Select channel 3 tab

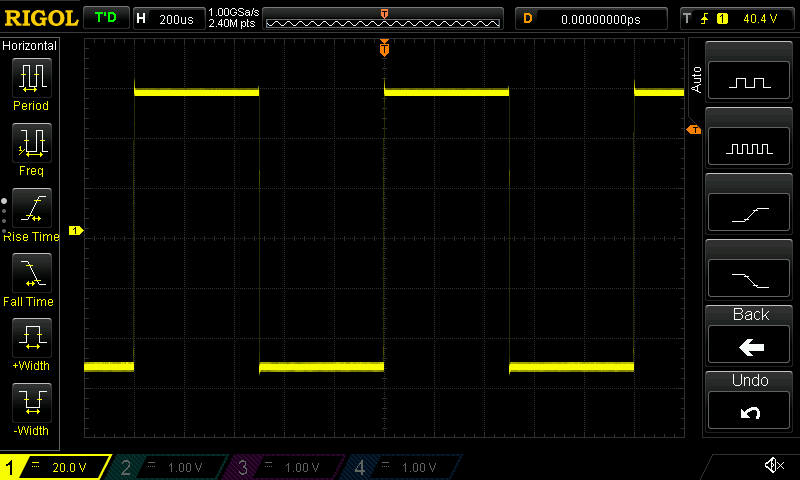(286, 467)
